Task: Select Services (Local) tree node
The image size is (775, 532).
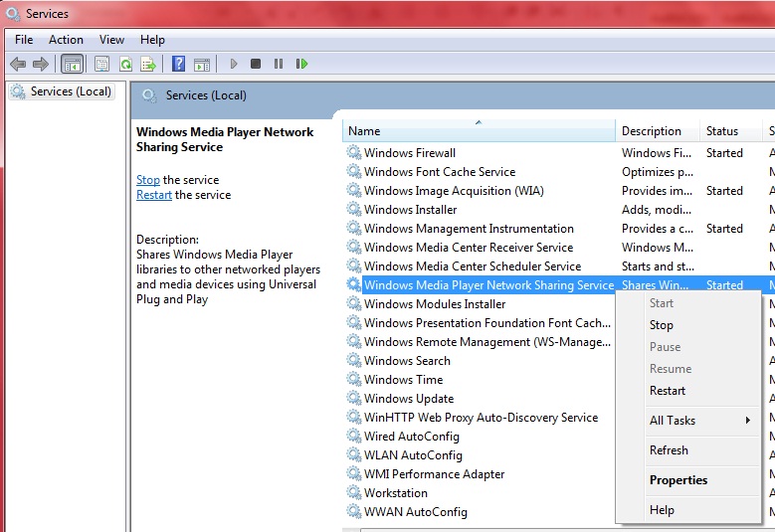Action: (63, 91)
